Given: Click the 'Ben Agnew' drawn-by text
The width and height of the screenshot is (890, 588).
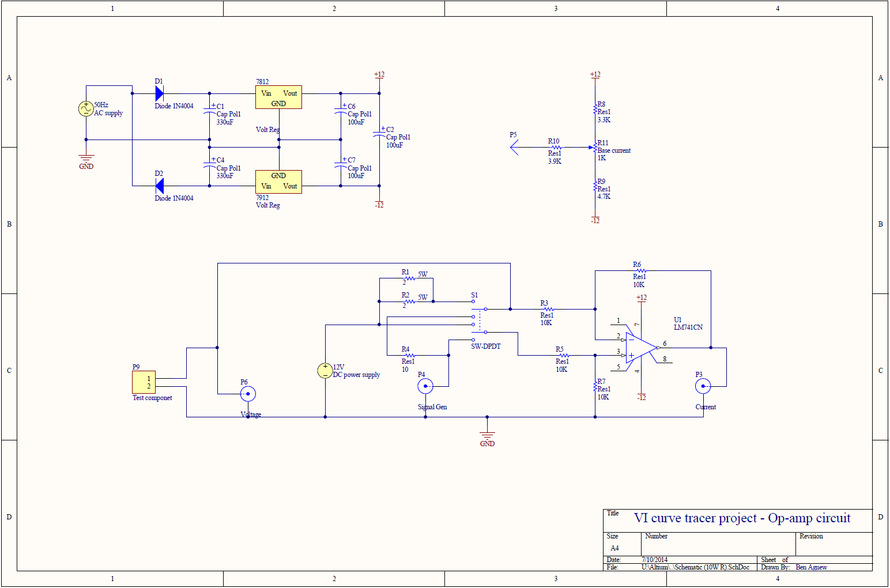Looking at the screenshot, I should [x=812, y=567].
